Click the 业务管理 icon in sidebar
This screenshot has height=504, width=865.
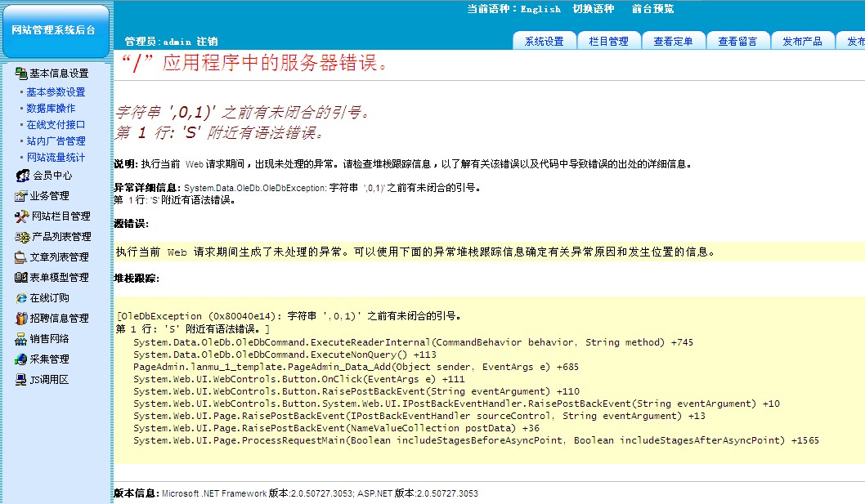pos(21,196)
